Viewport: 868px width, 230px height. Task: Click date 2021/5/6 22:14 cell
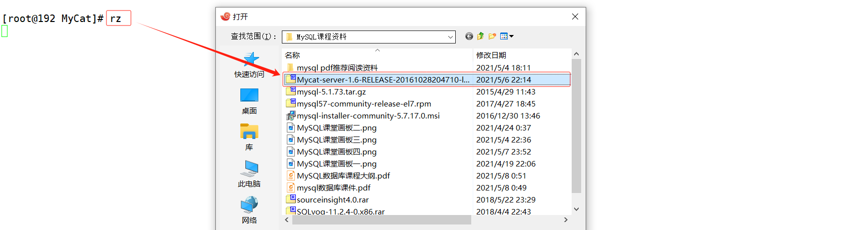click(503, 79)
